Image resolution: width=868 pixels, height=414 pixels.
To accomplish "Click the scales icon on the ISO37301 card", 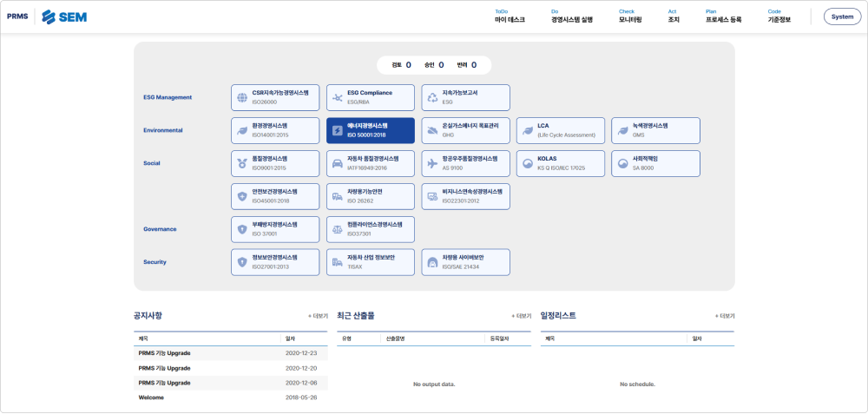I will (337, 230).
